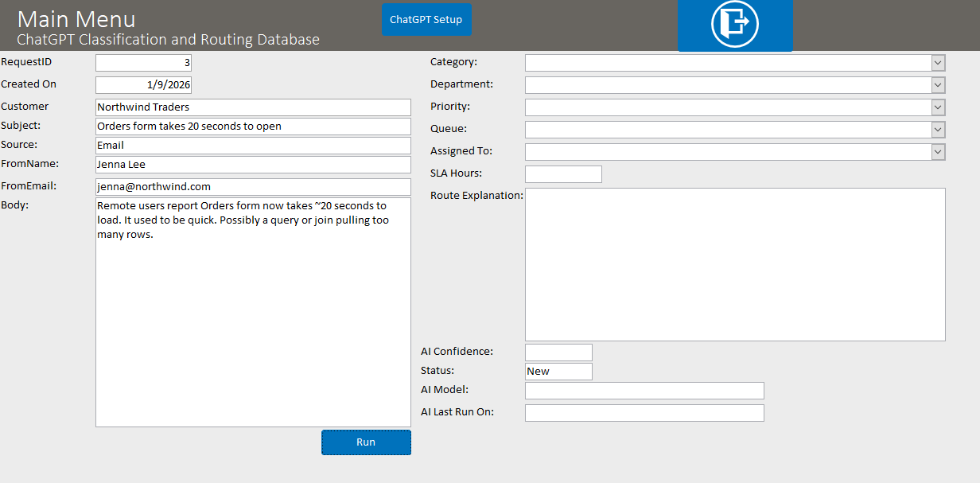The height and width of the screenshot is (483, 980).
Task: Select the AI Confidence field
Action: click(558, 353)
